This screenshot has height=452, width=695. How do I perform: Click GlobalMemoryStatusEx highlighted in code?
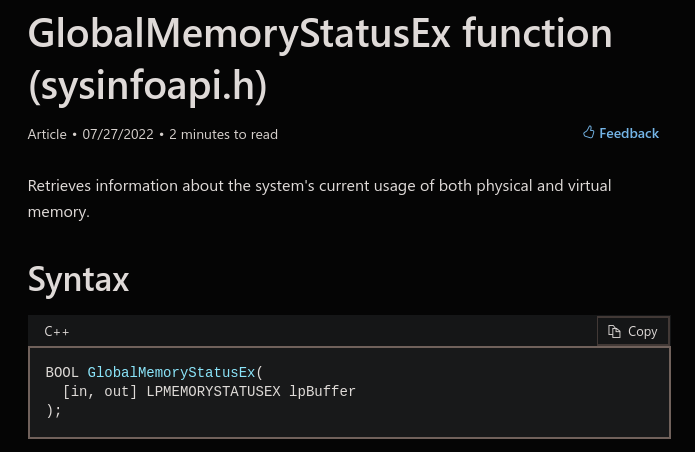coord(171,372)
